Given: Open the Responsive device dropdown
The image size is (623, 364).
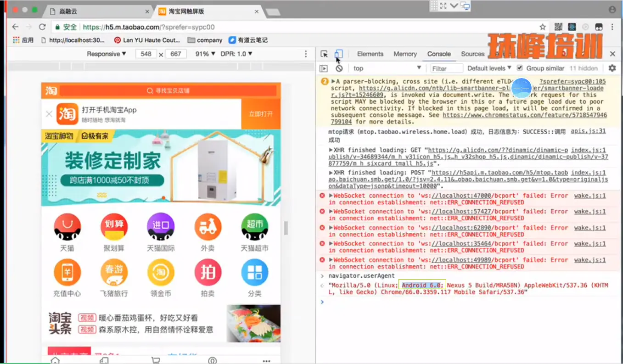Looking at the screenshot, I should click(x=107, y=54).
